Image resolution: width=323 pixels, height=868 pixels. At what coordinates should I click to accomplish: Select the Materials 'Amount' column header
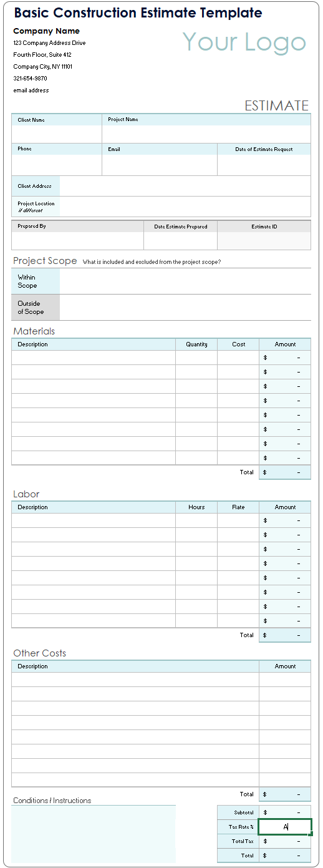286,344
